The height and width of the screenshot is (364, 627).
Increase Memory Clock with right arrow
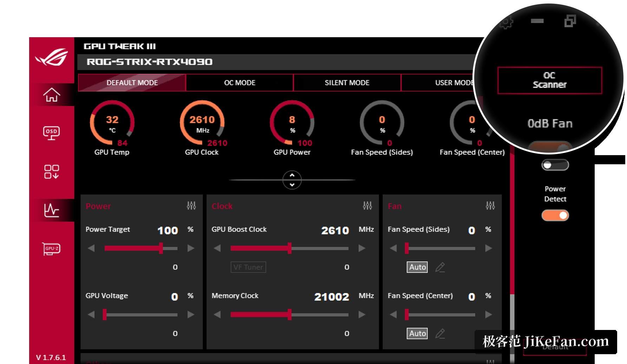click(362, 315)
